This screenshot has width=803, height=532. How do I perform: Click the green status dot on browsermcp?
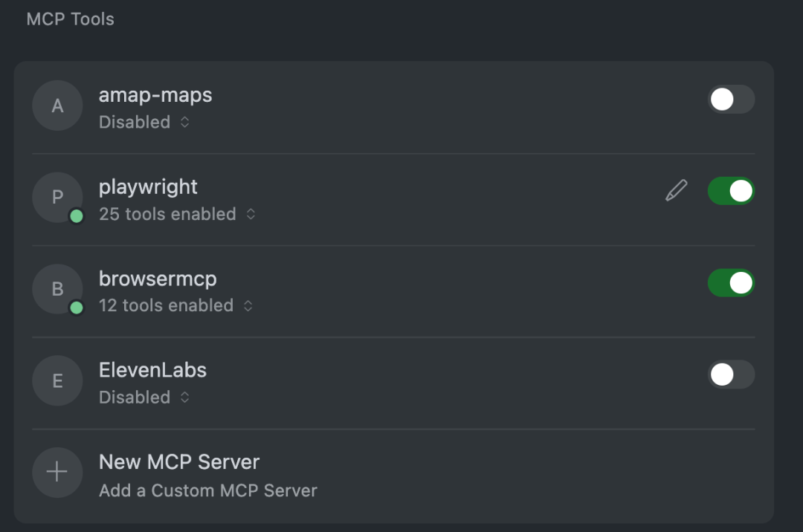tap(77, 308)
